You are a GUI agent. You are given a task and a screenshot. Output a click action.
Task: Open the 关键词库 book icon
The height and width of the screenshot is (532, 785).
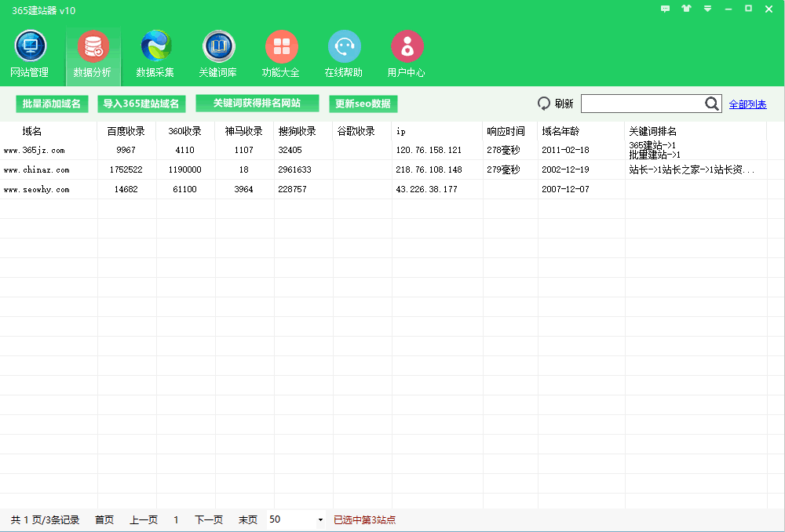219,46
